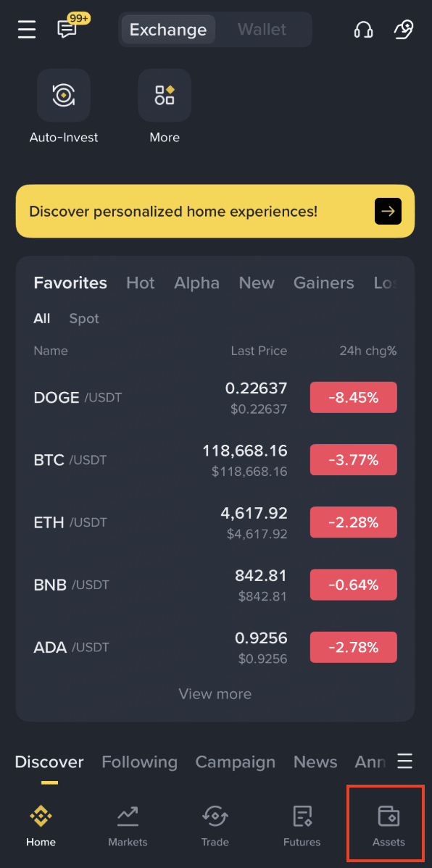The width and height of the screenshot is (432, 868).
Task: Open Markets from bottom navigation
Action: pos(128,827)
